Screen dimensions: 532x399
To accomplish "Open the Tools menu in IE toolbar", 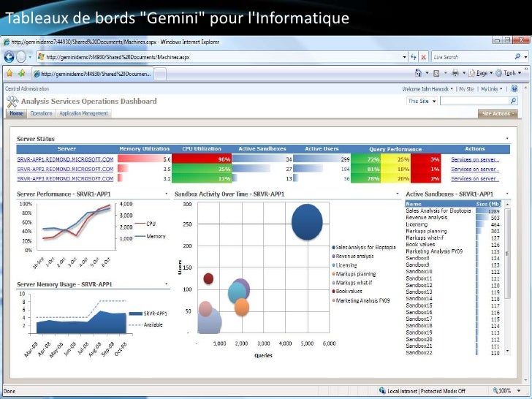I will pos(509,73).
